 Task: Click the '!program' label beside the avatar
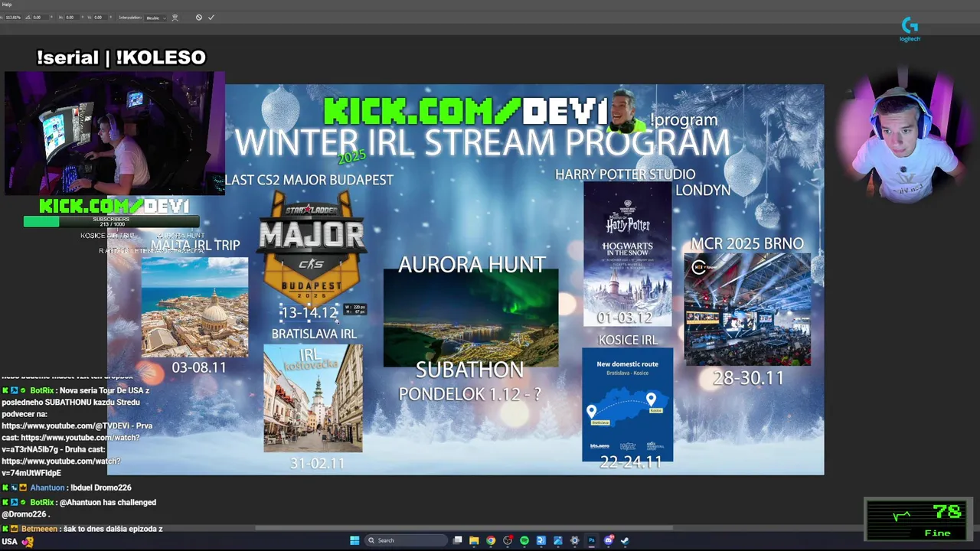pyautogui.click(x=684, y=120)
